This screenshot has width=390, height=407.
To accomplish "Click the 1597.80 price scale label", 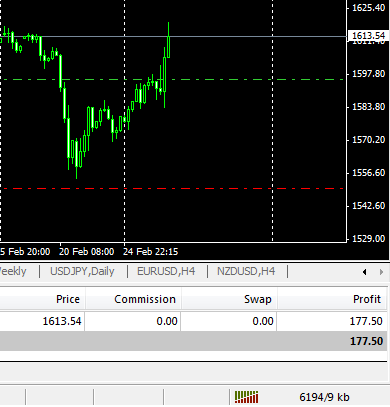I will [369, 73].
